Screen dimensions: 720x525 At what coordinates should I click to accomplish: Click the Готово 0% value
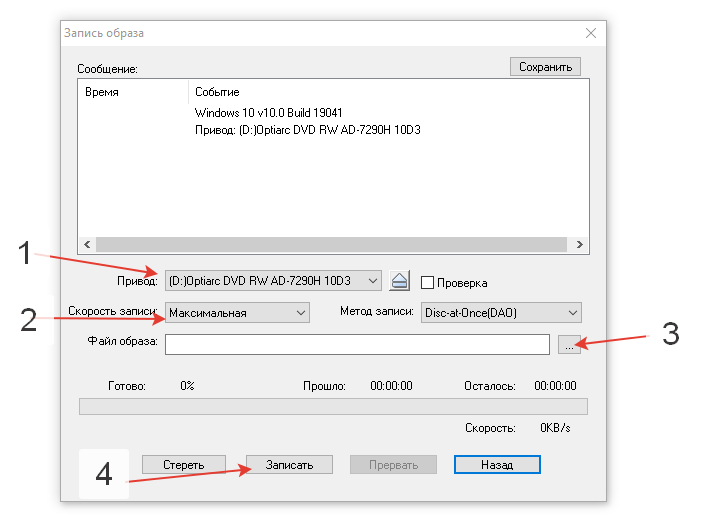coord(187,386)
